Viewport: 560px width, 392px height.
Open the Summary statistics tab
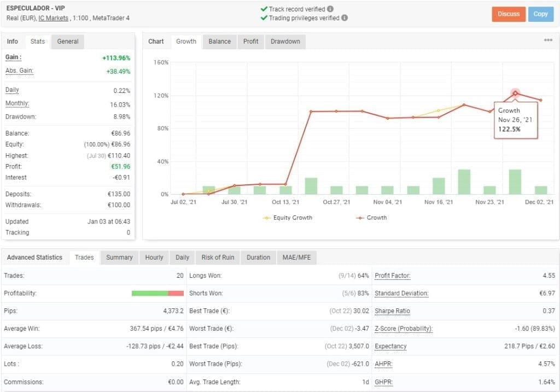(119, 257)
